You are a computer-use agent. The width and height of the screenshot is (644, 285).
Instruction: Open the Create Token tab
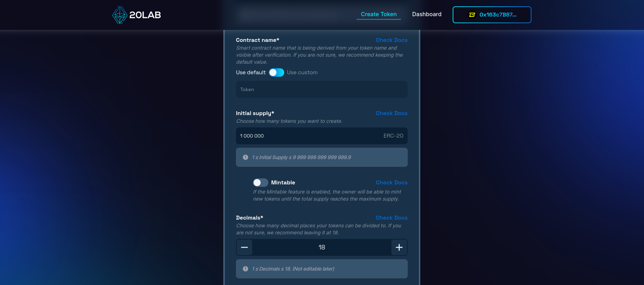(x=379, y=14)
